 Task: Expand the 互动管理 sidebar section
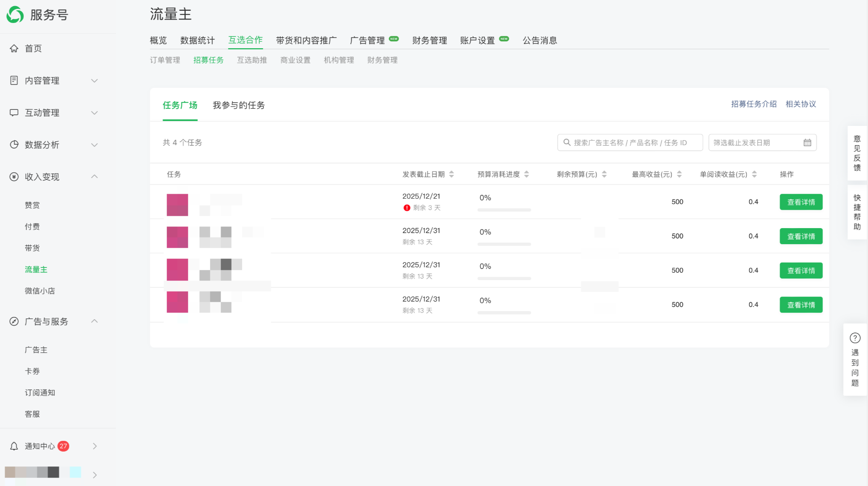coord(94,113)
